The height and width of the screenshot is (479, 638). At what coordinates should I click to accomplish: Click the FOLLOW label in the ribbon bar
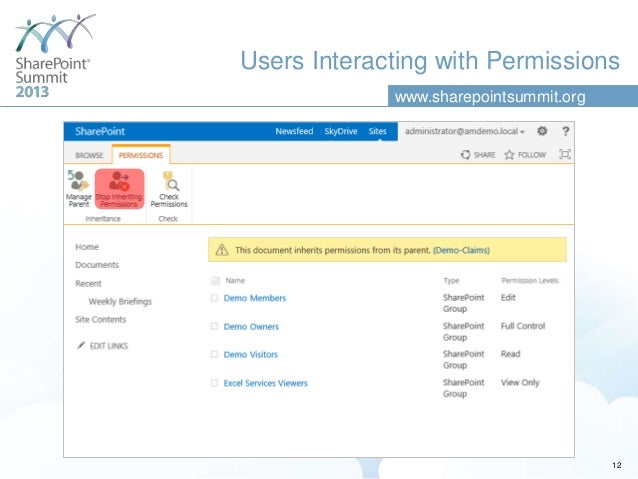tap(532, 155)
